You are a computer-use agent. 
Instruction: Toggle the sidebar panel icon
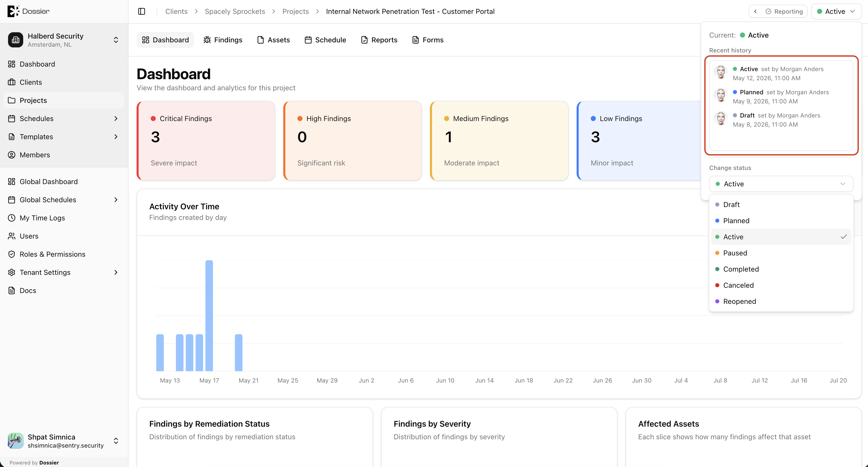tap(142, 11)
